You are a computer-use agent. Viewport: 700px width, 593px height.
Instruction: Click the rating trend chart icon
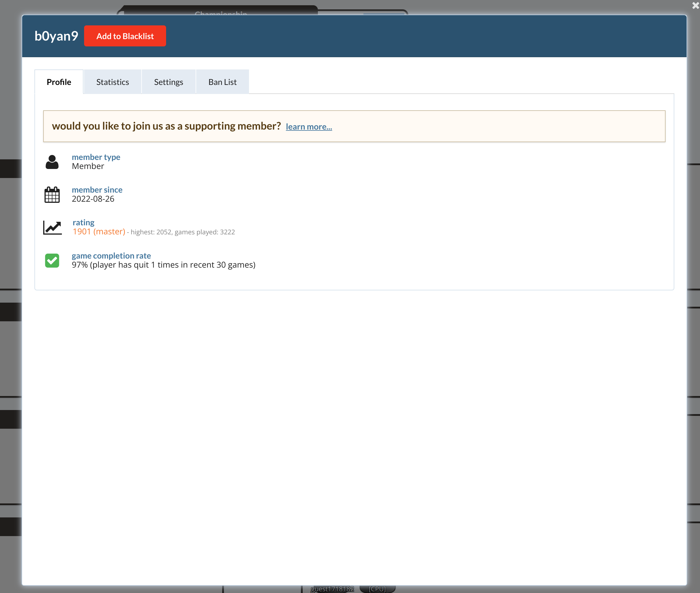pos(52,228)
